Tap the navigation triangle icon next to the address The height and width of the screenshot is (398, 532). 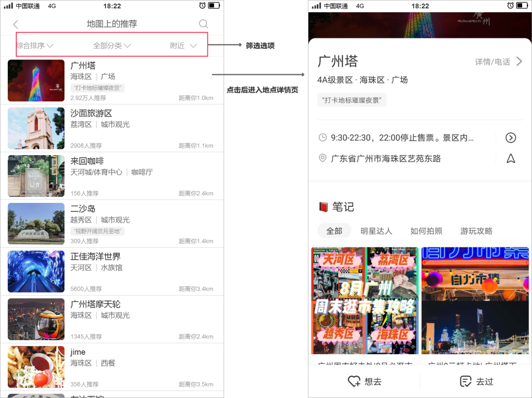click(511, 159)
